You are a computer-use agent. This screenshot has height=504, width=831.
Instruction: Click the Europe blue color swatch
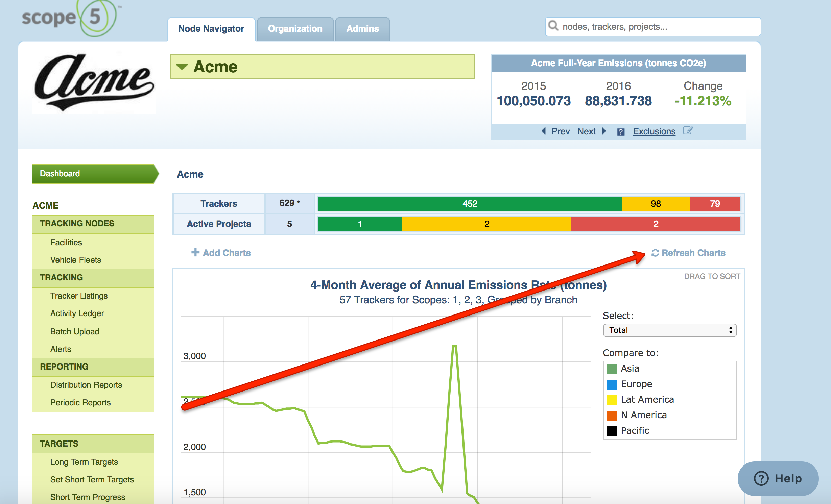[x=611, y=384]
